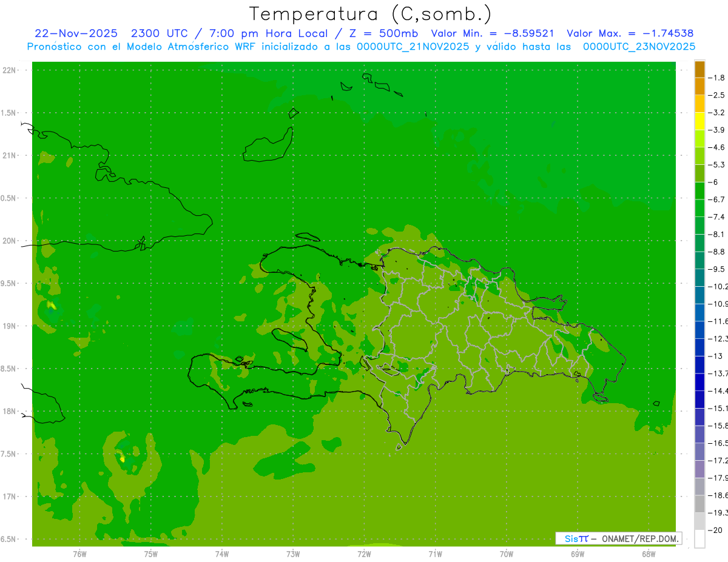Image resolution: width=728 pixels, height=562 pixels.
Task: Click the '-20' colorbar value
Action: click(715, 530)
